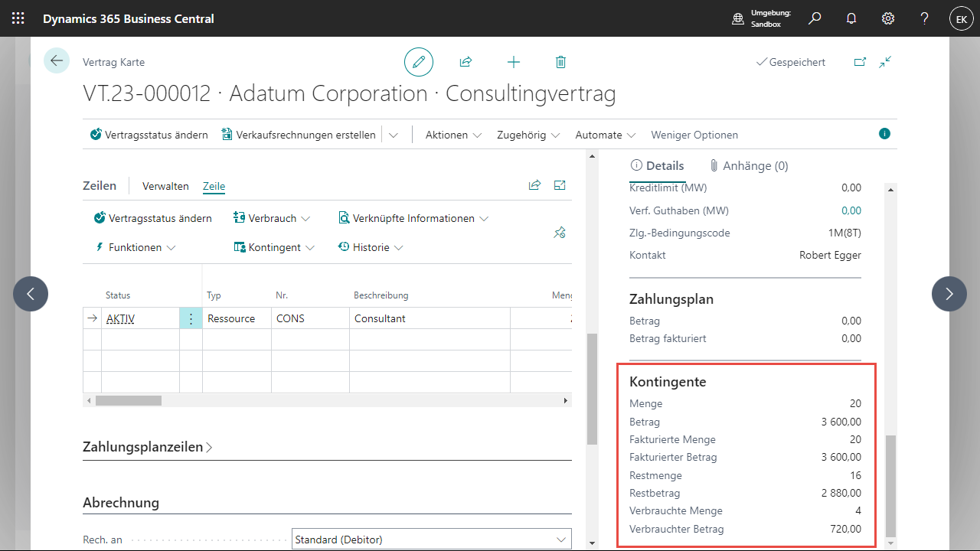This screenshot has height=551, width=980.
Task: Open the Historie dropdown
Action: click(x=371, y=247)
